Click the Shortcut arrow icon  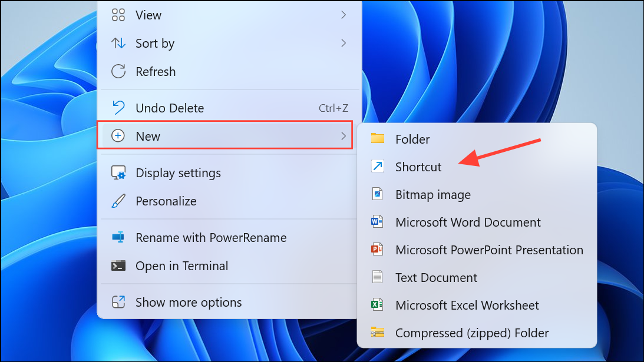[379, 167]
